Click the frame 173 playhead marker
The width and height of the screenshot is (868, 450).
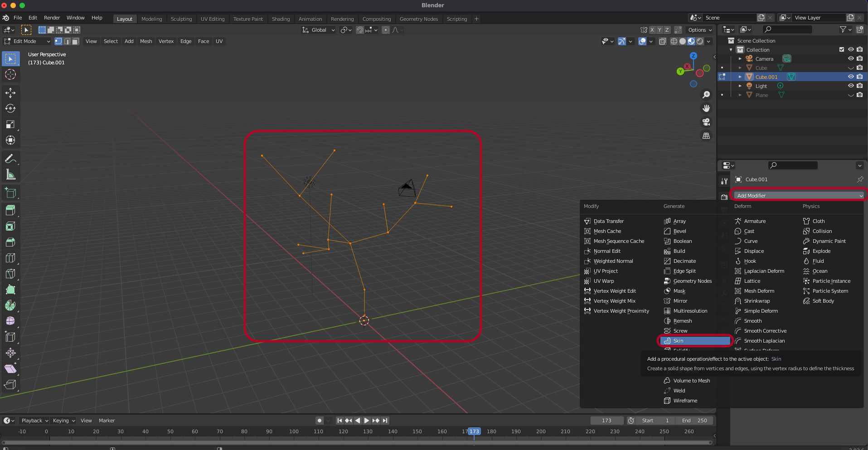(474, 431)
